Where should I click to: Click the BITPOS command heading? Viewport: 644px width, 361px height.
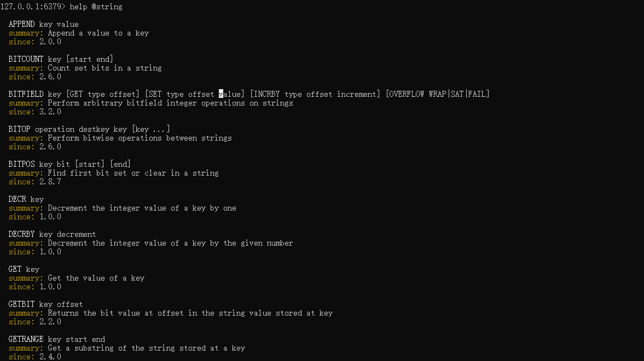(69, 164)
